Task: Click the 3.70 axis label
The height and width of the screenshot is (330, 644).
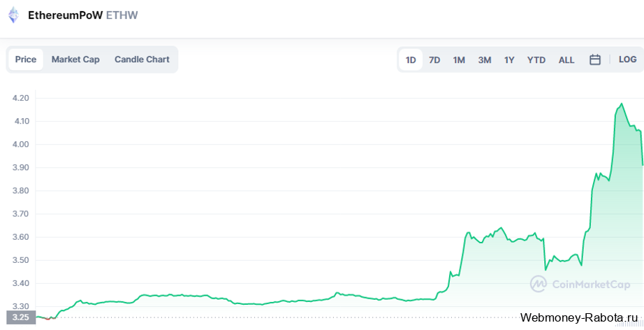Action: click(x=21, y=214)
